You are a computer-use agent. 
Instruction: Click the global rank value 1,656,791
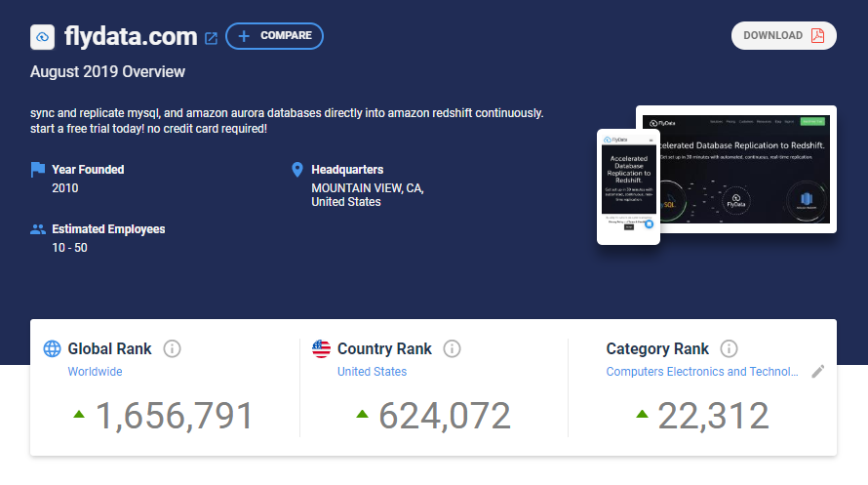(x=175, y=416)
